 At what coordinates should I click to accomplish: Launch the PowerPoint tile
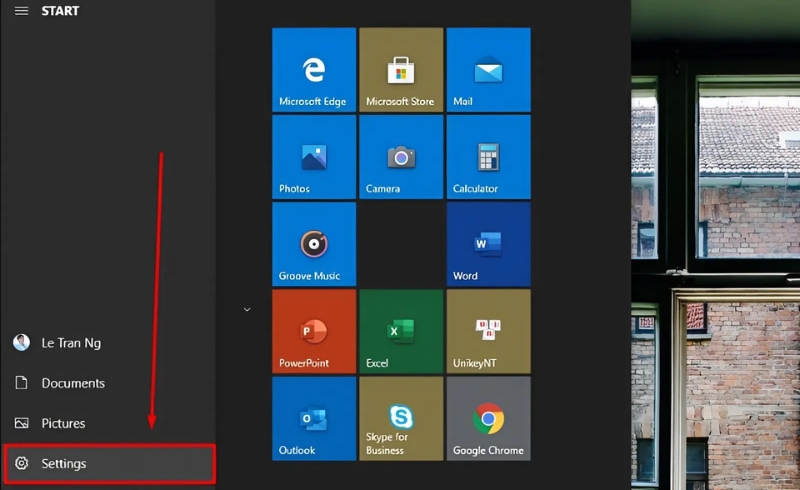[314, 332]
